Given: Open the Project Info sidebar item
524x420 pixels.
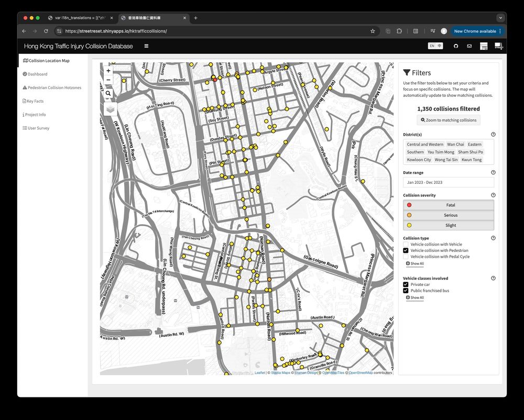Looking at the screenshot, I should (x=34, y=115).
